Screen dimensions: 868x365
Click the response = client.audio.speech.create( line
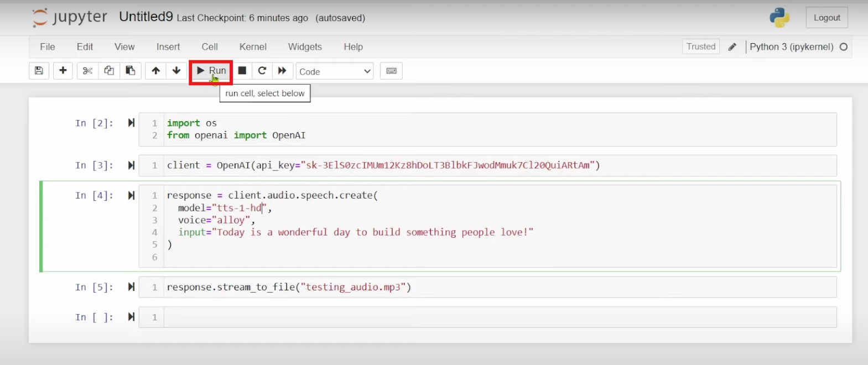272,195
